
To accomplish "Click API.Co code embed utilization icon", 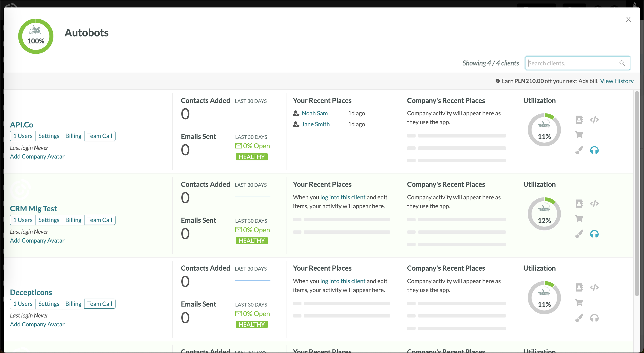I will pos(594,120).
